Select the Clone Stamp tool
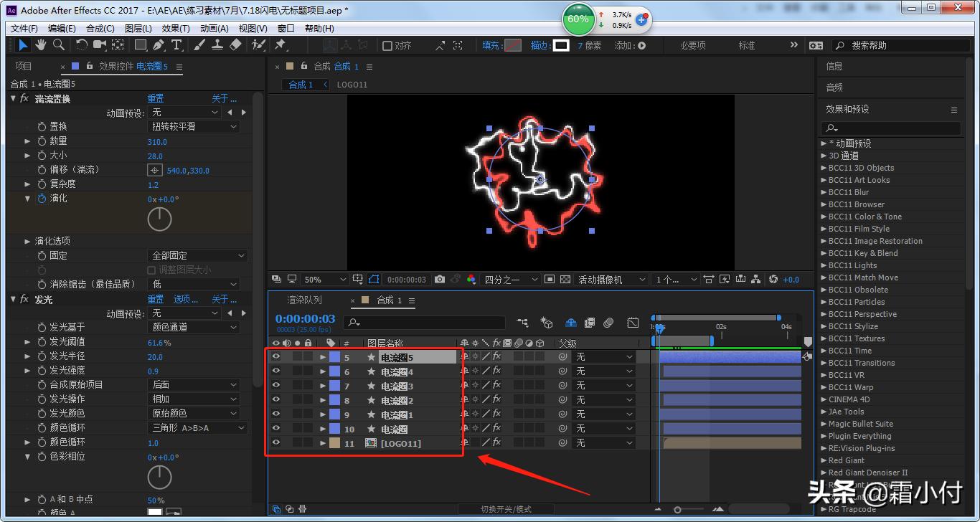The width and height of the screenshot is (980, 522). 217,45
